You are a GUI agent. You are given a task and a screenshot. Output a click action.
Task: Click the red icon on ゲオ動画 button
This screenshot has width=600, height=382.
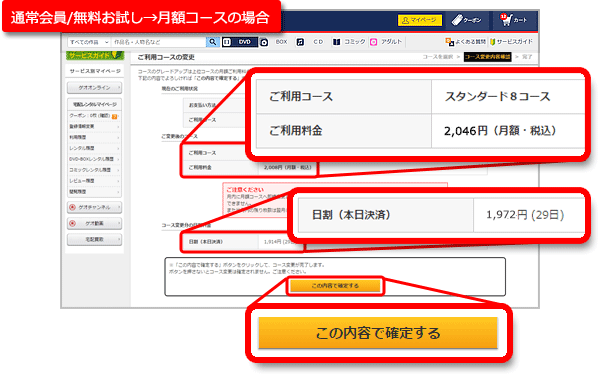click(73, 224)
